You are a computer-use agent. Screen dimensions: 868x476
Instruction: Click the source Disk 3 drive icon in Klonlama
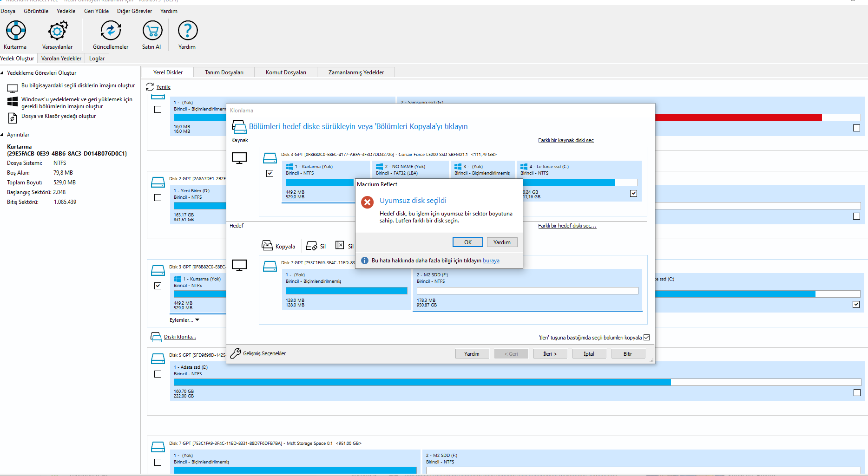tap(270, 158)
